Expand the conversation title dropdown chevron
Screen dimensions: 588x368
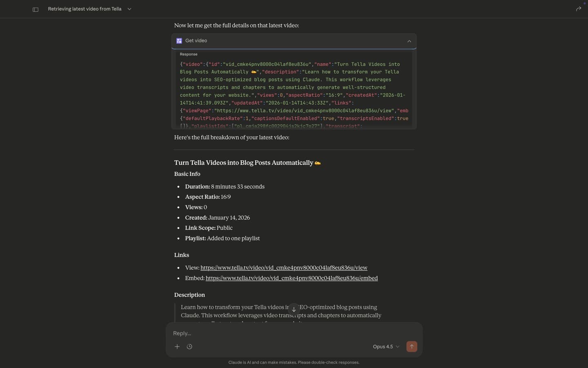(129, 9)
